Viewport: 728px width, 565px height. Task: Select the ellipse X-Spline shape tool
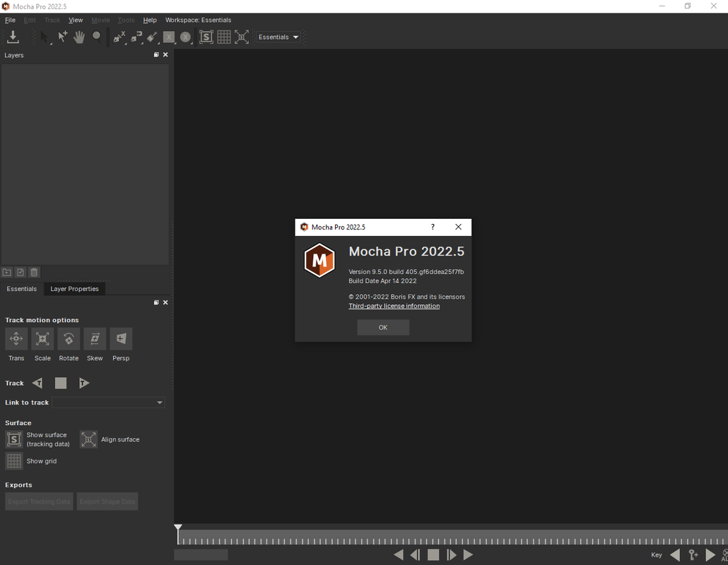click(x=185, y=37)
